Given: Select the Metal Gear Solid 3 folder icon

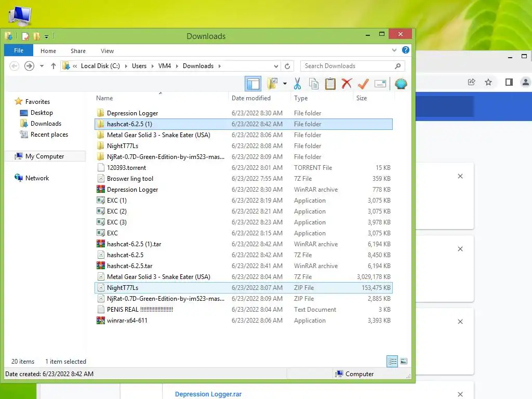Looking at the screenshot, I should coord(101,135).
